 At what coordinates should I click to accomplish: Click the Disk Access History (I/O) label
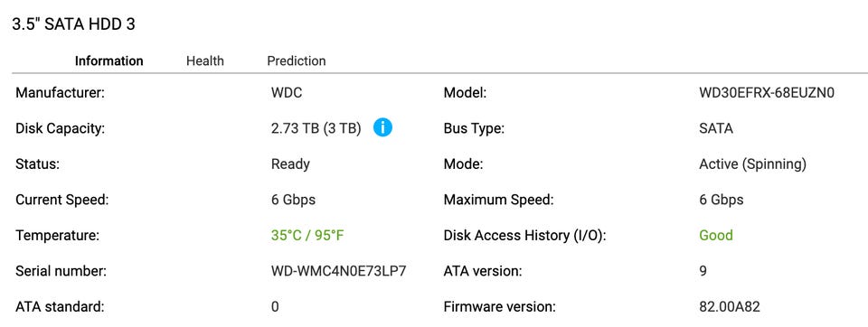coord(525,235)
